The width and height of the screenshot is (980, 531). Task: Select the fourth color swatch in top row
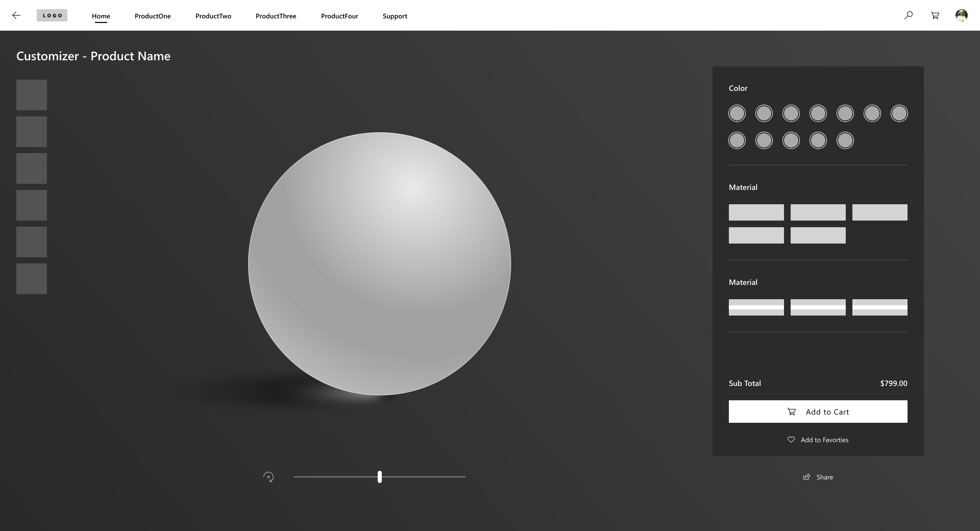(818, 113)
